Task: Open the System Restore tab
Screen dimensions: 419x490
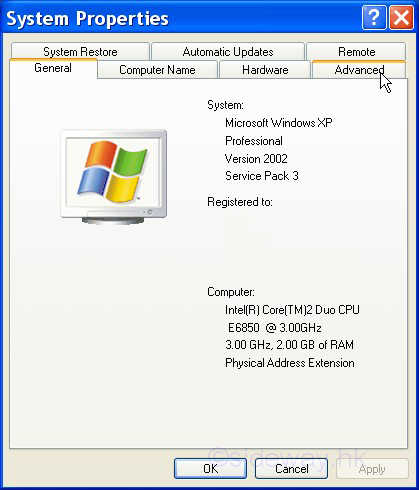Action: click(80, 52)
